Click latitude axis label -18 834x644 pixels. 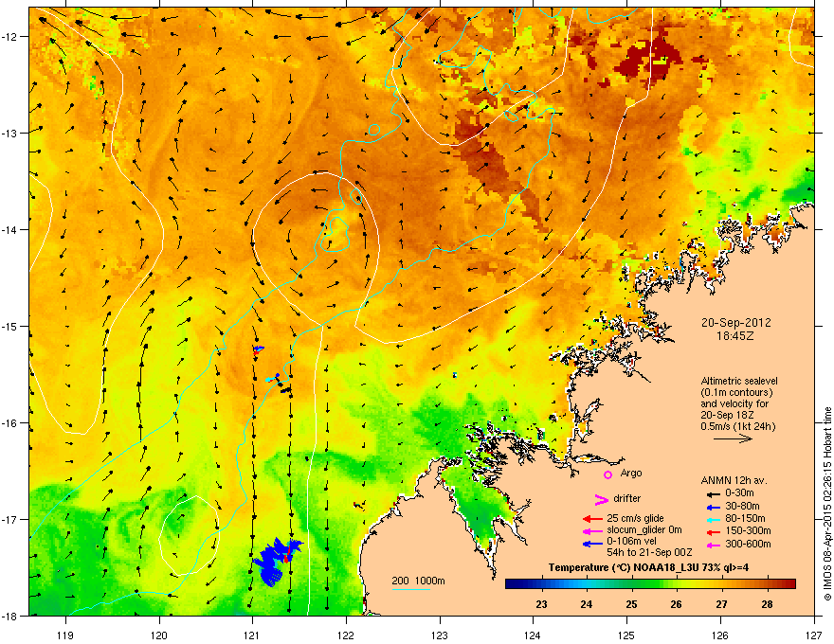coord(11,616)
